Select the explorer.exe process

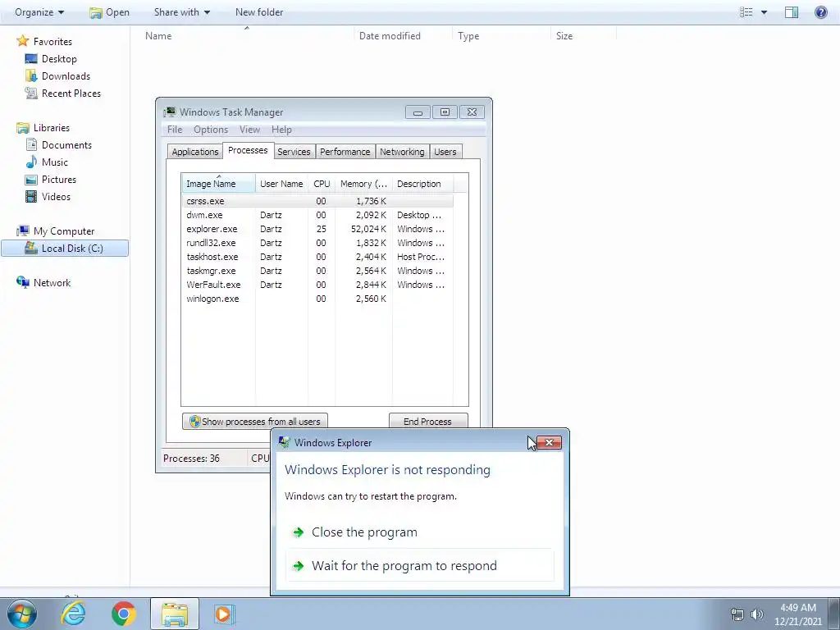(x=317, y=230)
